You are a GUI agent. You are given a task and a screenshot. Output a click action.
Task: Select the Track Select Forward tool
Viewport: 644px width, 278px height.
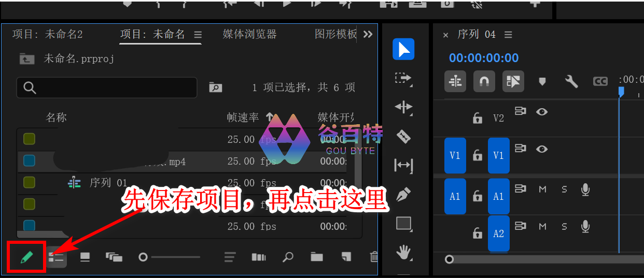coord(403,78)
